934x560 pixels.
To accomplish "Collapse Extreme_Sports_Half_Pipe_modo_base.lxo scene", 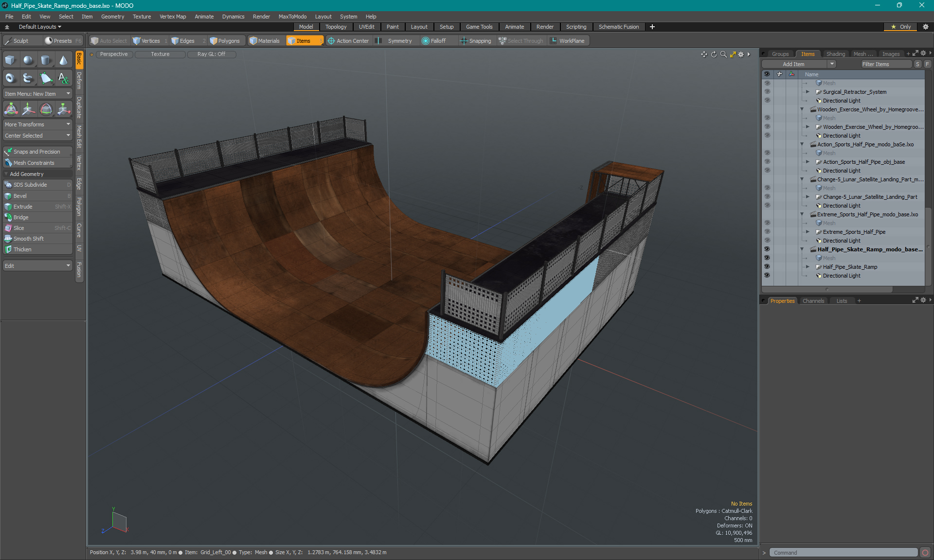I will tap(802, 214).
